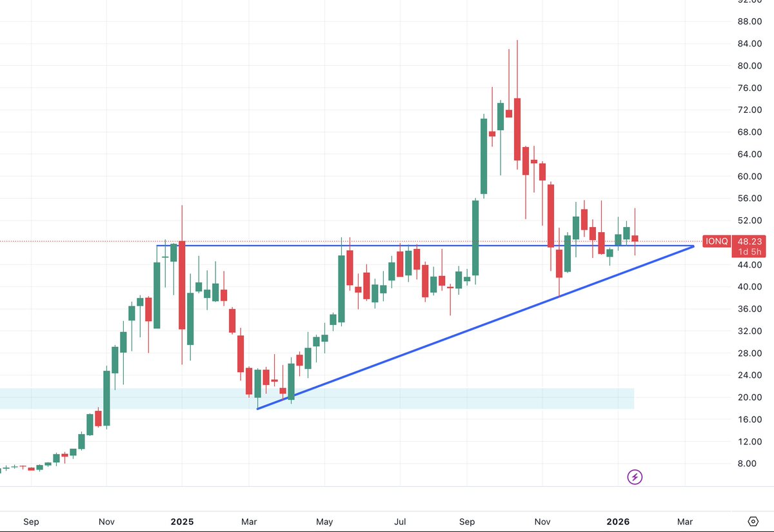
Task: Click the 76.00 price axis label
Action: point(749,88)
